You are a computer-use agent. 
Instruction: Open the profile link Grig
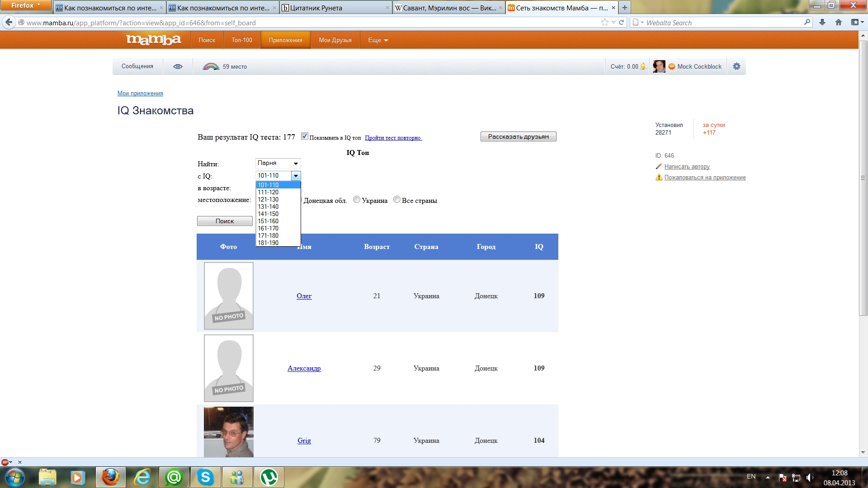click(304, 441)
